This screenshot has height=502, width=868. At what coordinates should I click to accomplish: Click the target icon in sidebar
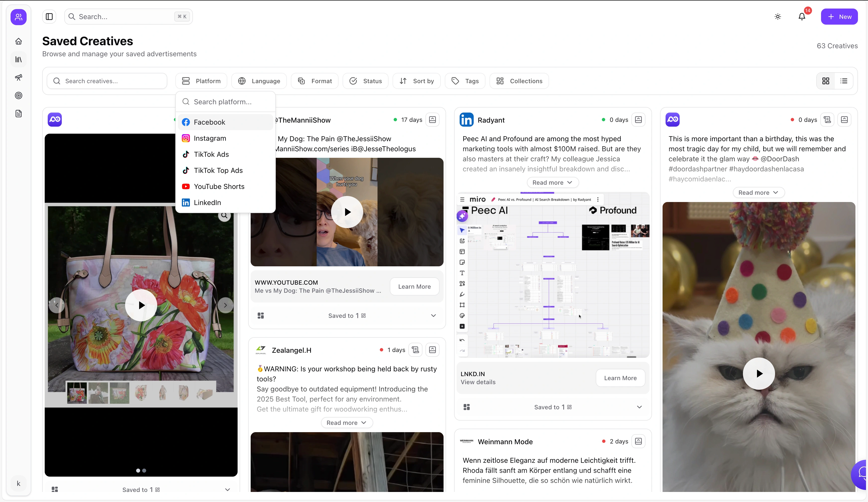click(x=19, y=95)
